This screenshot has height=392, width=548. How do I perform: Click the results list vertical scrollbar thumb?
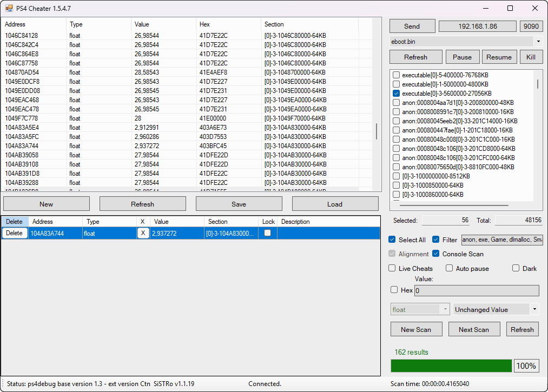[x=377, y=131]
